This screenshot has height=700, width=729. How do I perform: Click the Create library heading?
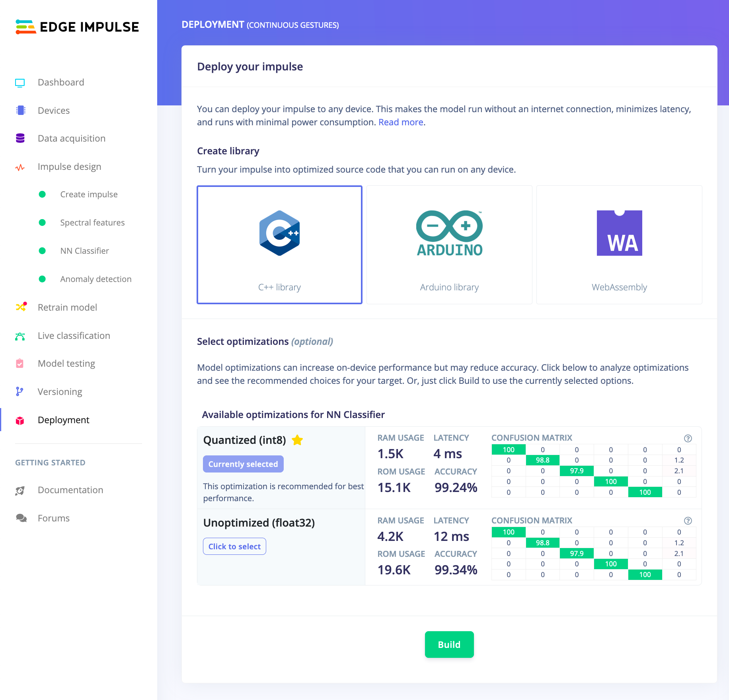(x=228, y=151)
